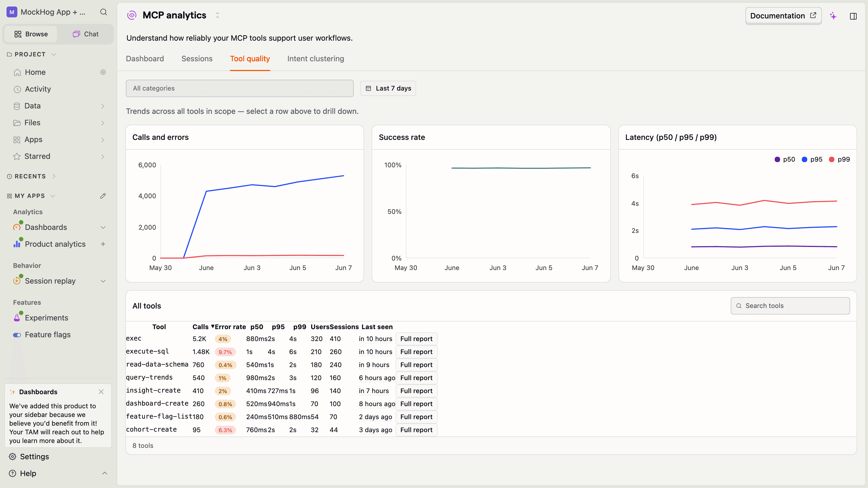Image resolution: width=868 pixels, height=488 pixels.
Task: Click the Chat bubbles icon
Action: [76, 34]
